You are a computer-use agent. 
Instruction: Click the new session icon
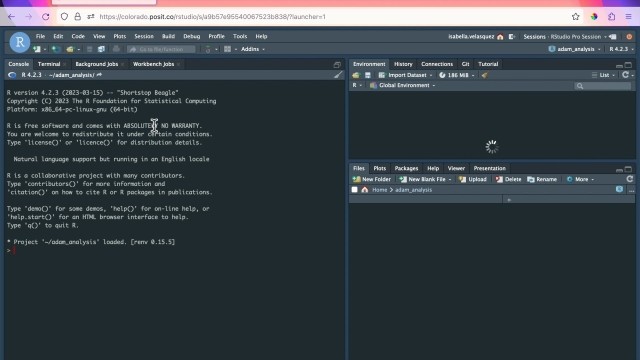click(613, 37)
